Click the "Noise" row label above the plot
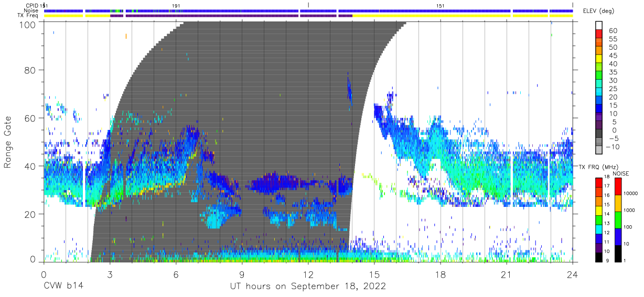The height and width of the screenshot is (297, 644). pyautogui.click(x=31, y=10)
